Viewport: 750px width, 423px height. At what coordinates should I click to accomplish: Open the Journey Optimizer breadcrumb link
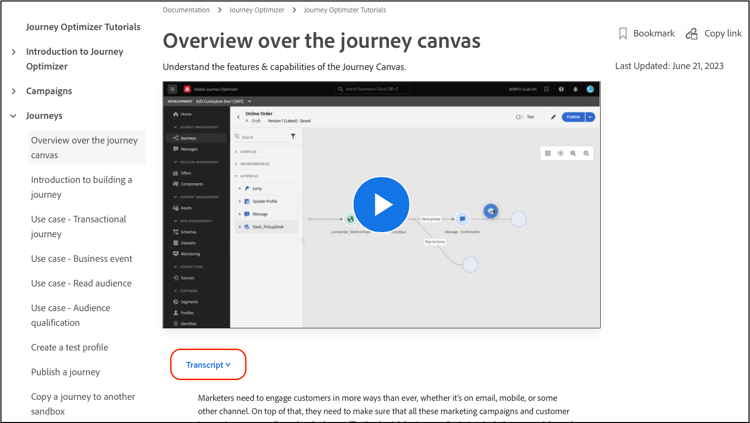(256, 10)
